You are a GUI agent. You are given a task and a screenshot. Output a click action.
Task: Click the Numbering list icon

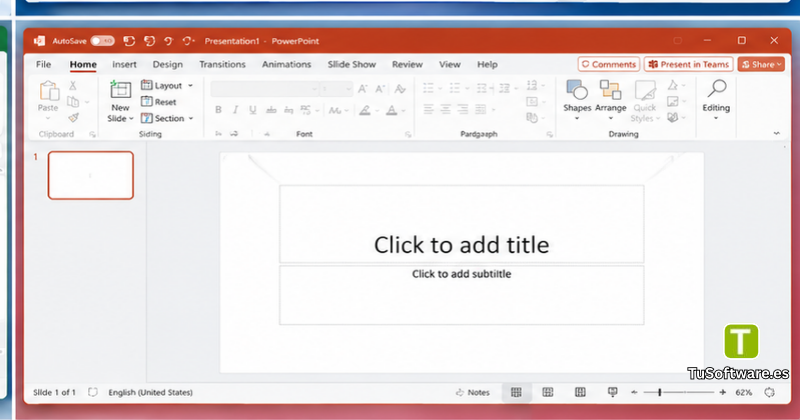pyautogui.click(x=455, y=88)
